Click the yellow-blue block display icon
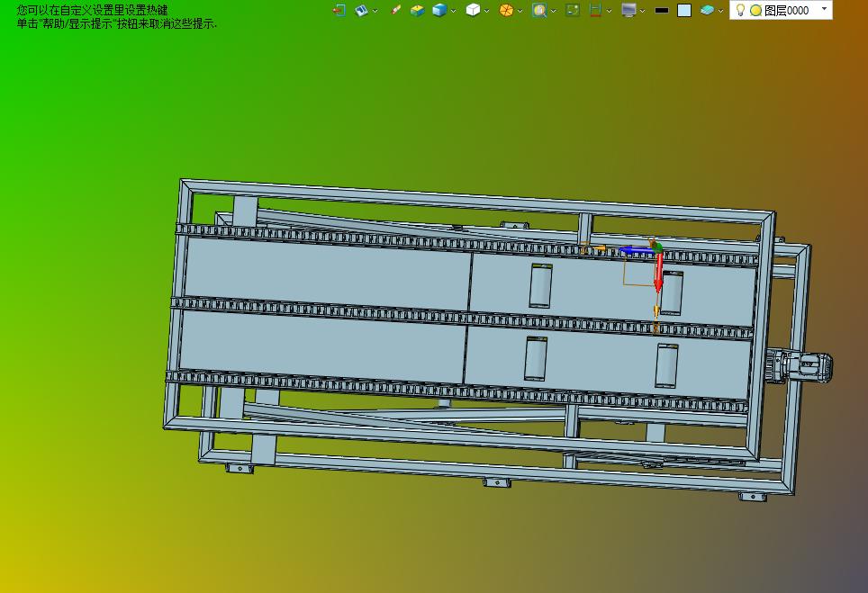The image size is (868, 593). click(x=417, y=10)
